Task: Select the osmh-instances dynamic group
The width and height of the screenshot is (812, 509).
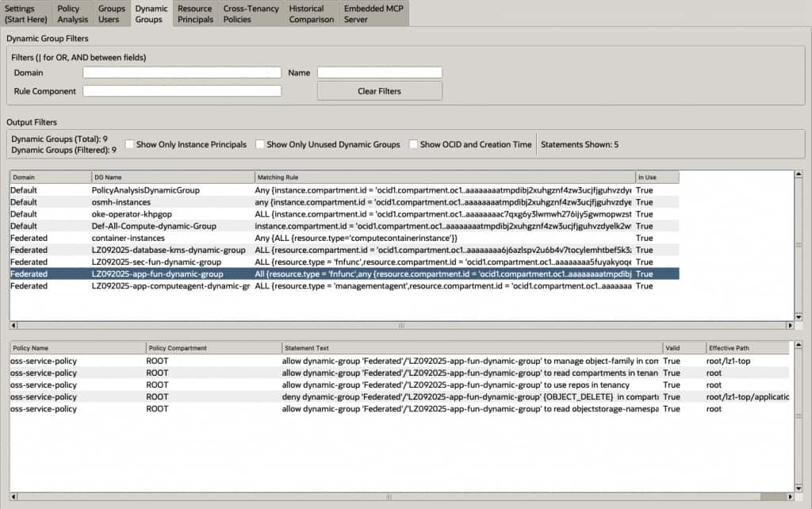Action: (x=344, y=202)
